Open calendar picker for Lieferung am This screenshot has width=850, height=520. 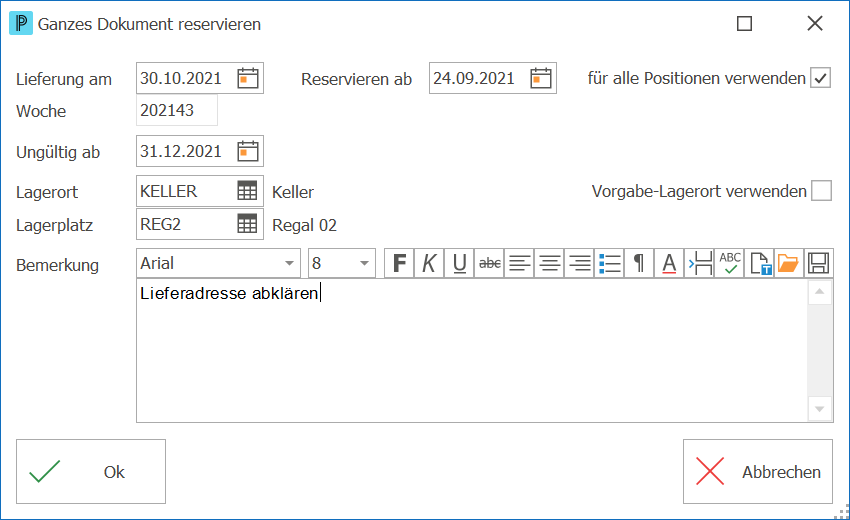tap(248, 78)
